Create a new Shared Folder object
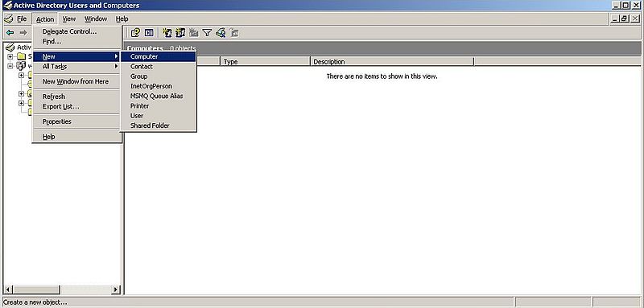The image size is (644, 308). pyautogui.click(x=158, y=125)
